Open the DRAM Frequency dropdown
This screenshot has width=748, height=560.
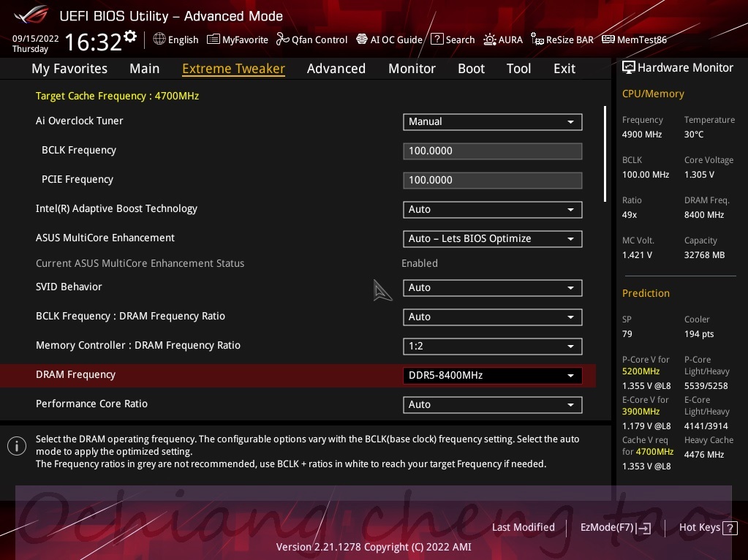[x=492, y=375]
